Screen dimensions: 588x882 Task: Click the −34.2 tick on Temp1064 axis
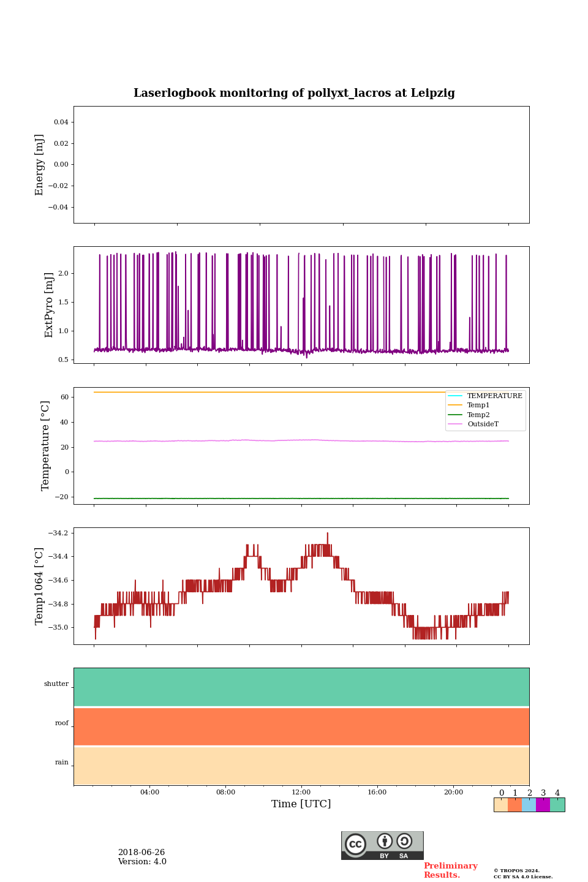(59, 533)
